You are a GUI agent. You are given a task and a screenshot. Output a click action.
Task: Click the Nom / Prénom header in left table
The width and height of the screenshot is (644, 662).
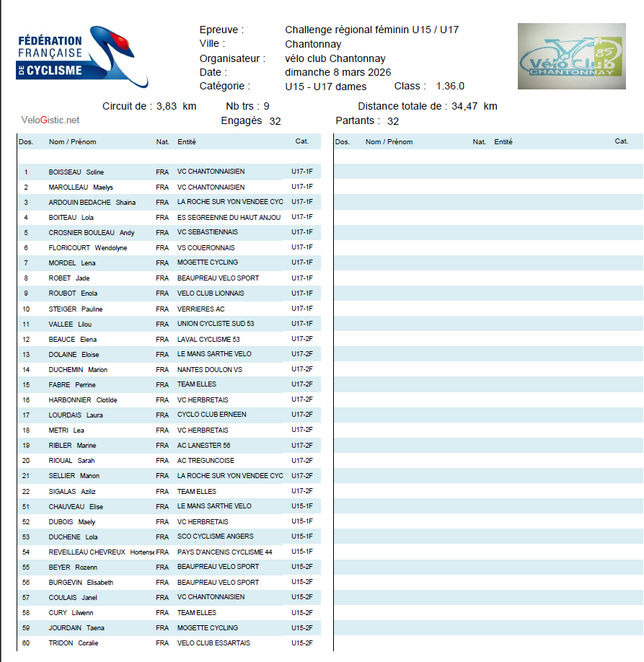(72, 142)
